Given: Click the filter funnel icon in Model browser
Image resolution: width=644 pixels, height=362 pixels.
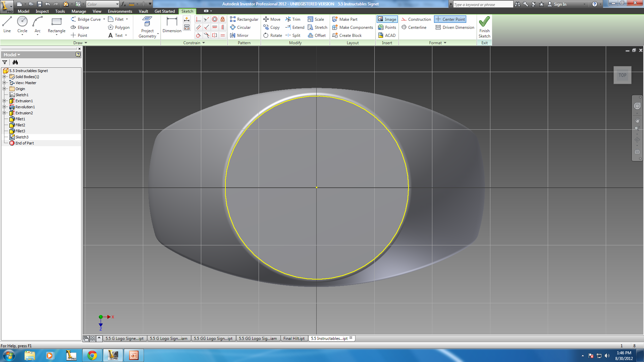Looking at the screenshot, I should tap(5, 62).
